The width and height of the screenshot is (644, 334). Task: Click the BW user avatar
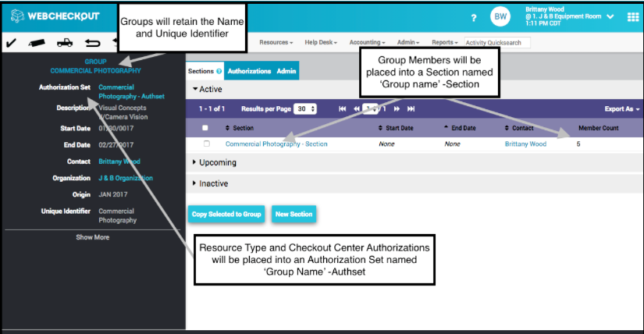tap(500, 16)
